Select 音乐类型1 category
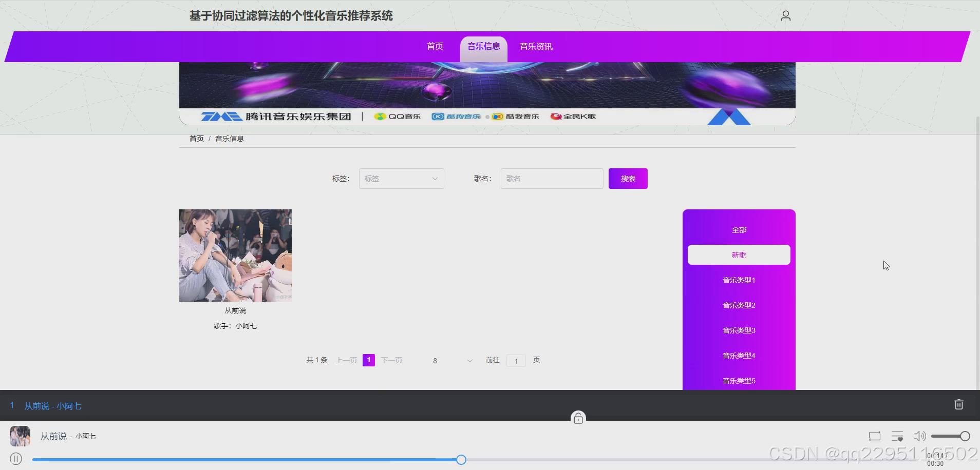Viewport: 980px width, 470px height. 739,280
